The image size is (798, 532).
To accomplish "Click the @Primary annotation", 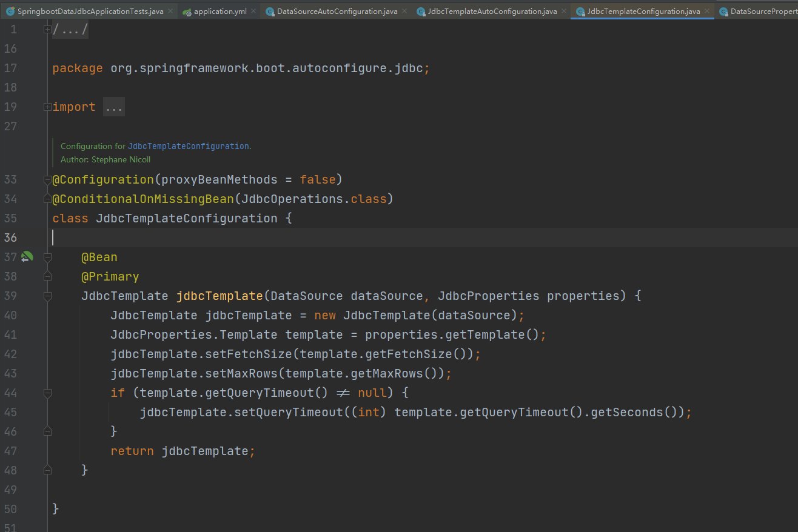I will [x=110, y=276].
